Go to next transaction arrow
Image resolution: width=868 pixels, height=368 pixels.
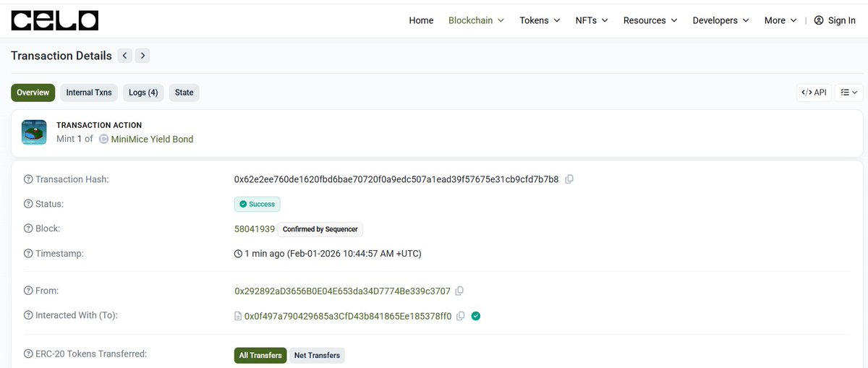[142, 56]
